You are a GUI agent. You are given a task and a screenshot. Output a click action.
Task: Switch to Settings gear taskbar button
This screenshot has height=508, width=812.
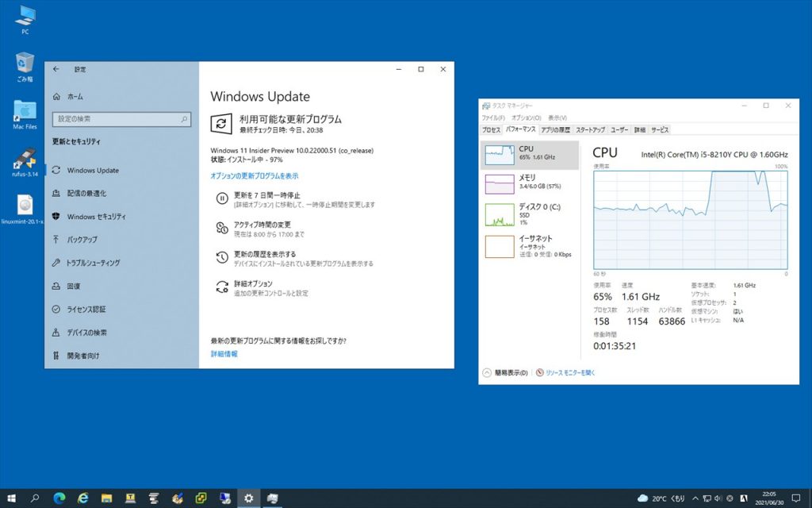[x=248, y=498]
